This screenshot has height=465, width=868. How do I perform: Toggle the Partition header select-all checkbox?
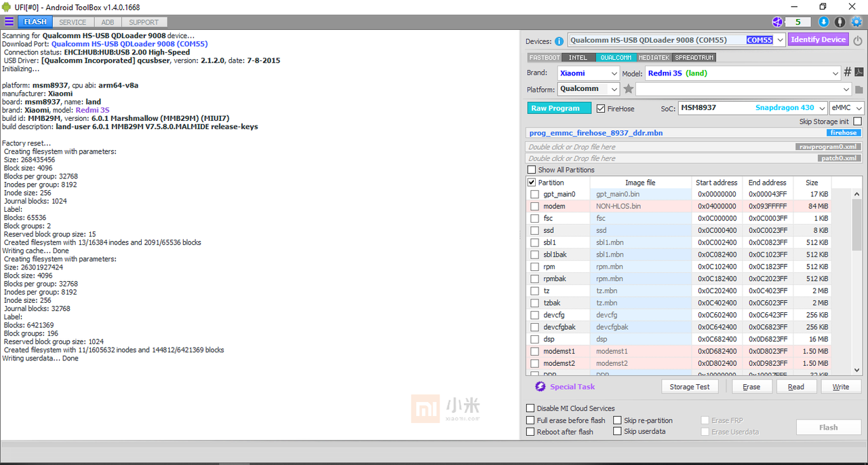(531, 183)
